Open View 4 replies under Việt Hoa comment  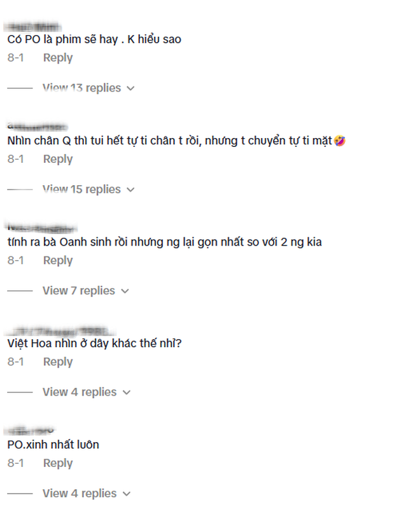(x=80, y=392)
